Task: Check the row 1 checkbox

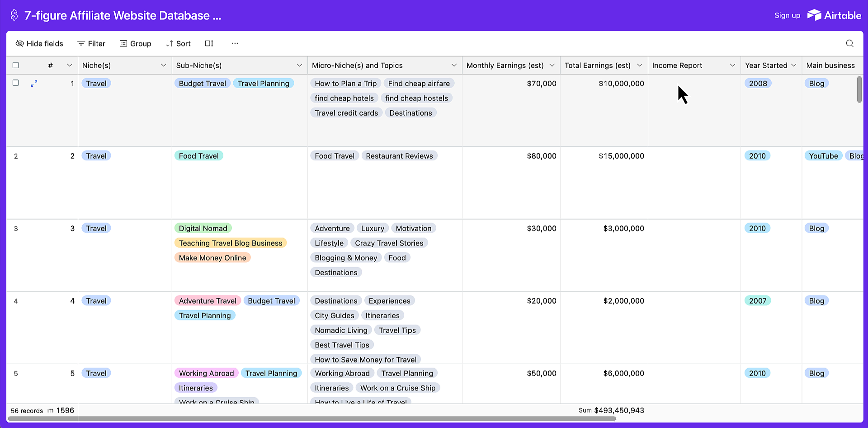Action: 16,83
